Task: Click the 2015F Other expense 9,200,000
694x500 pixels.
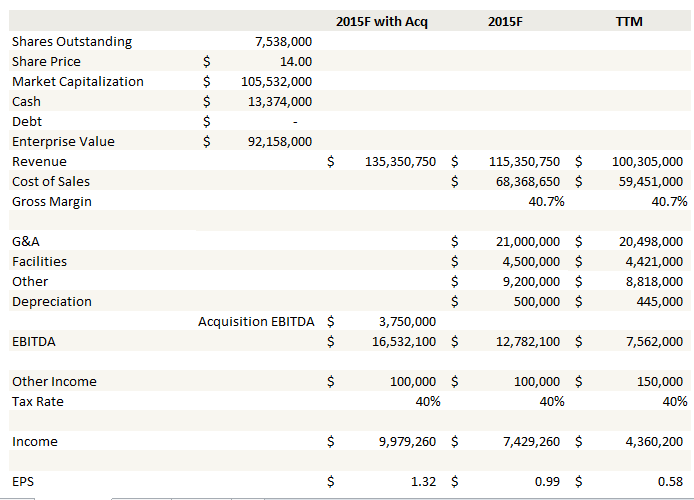Action: click(x=529, y=281)
